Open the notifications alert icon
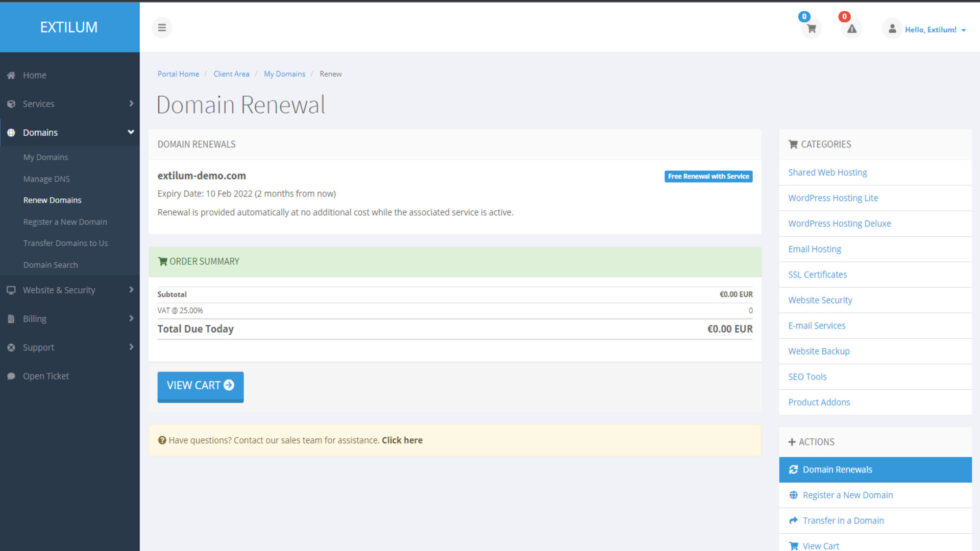980x551 pixels. (851, 29)
